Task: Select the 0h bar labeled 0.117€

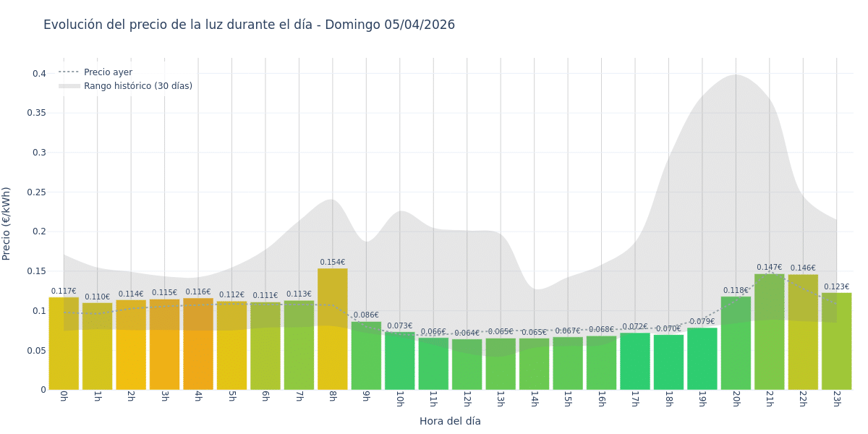Action: tap(64, 344)
